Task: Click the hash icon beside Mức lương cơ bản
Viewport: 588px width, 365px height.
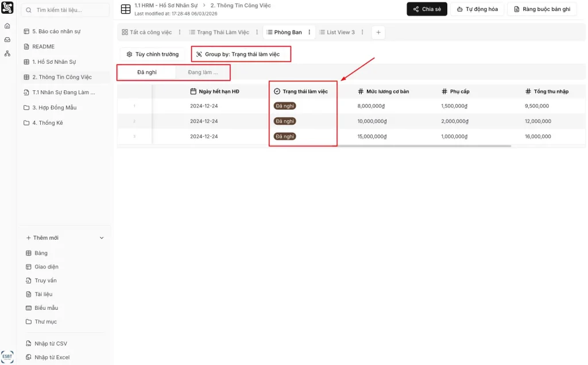Action: 361,91
